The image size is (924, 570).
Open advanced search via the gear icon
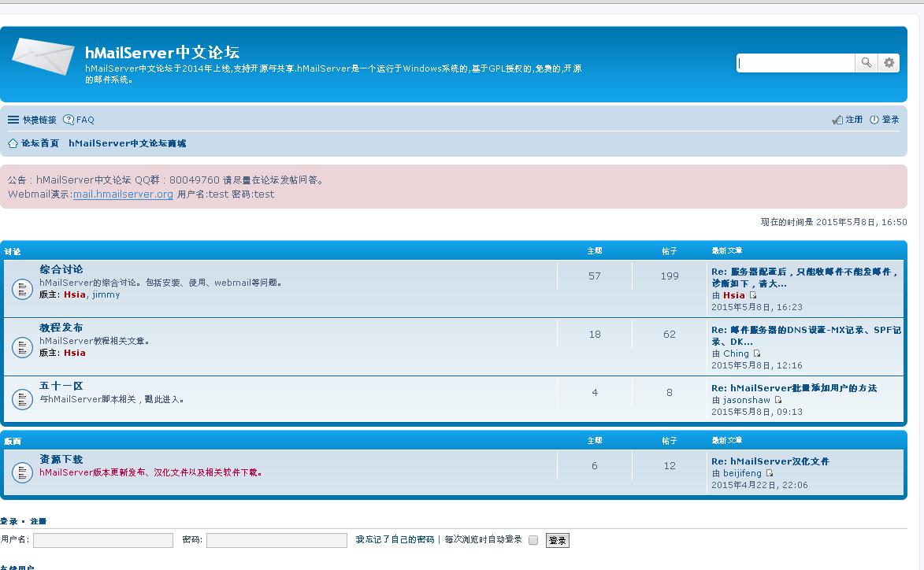(x=889, y=62)
